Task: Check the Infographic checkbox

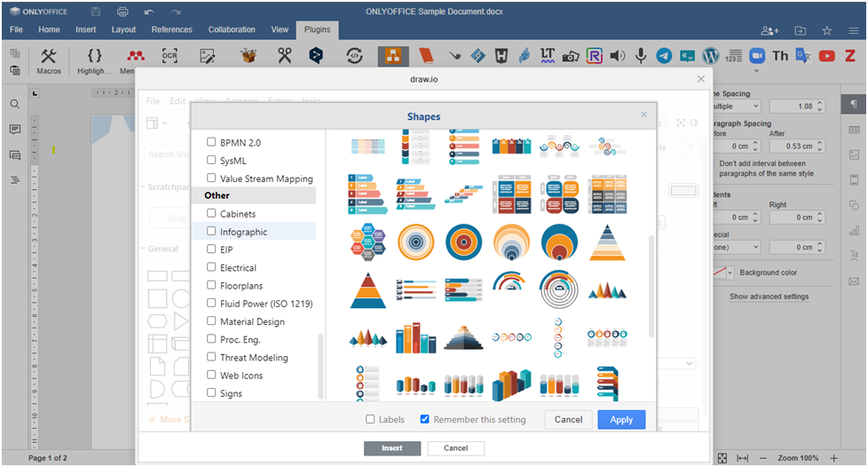Action: [x=211, y=231]
